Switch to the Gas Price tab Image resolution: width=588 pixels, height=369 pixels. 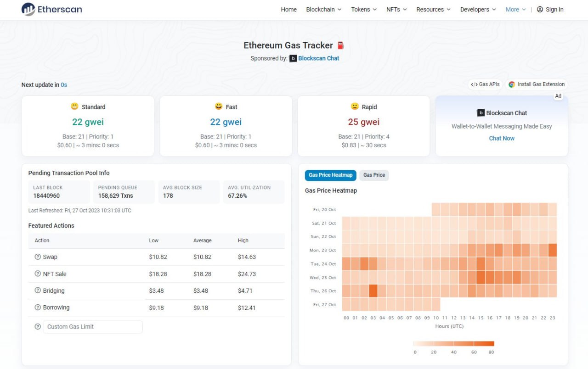click(374, 175)
